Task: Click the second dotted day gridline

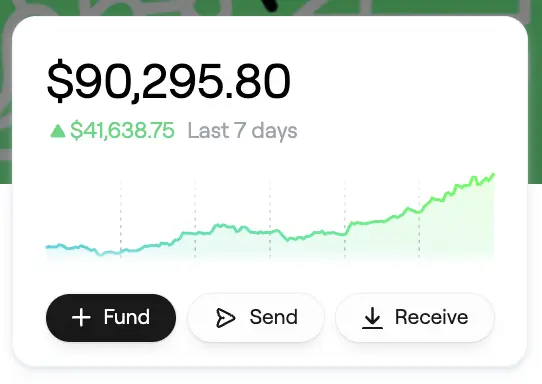Action: [x=195, y=218]
